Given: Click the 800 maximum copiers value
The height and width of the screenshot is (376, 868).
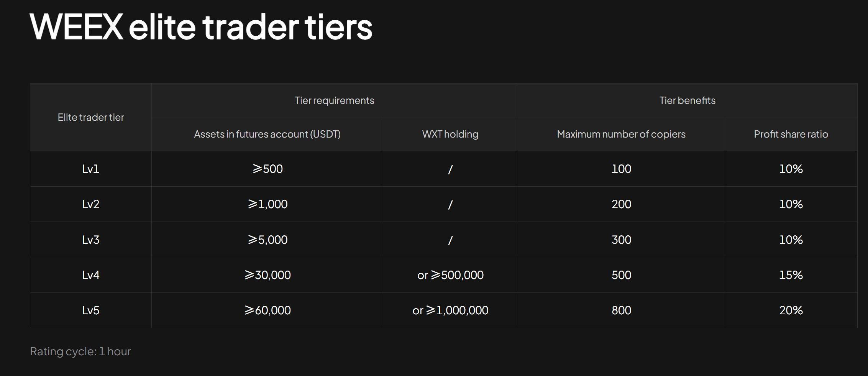Looking at the screenshot, I should point(621,310).
